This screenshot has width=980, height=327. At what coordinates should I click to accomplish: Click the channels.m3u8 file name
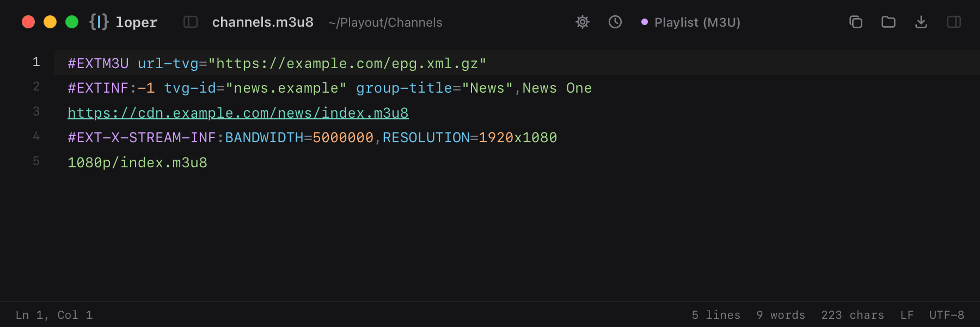click(x=263, y=22)
